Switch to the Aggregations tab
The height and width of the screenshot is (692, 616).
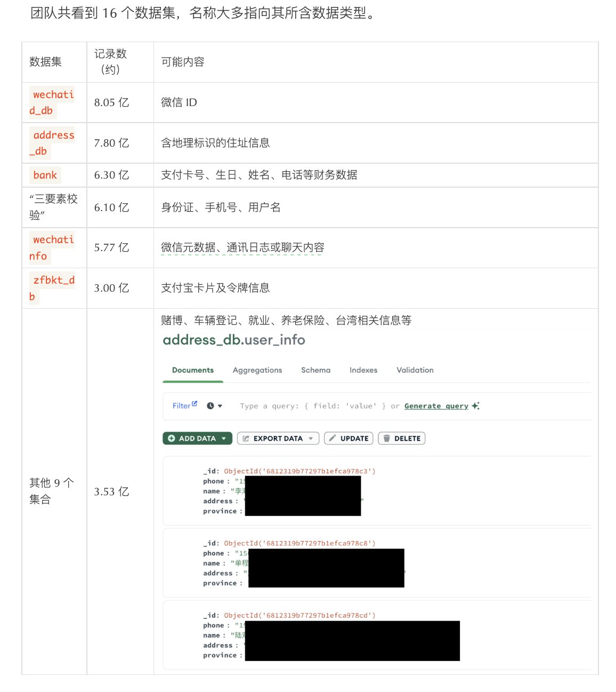pyautogui.click(x=257, y=370)
